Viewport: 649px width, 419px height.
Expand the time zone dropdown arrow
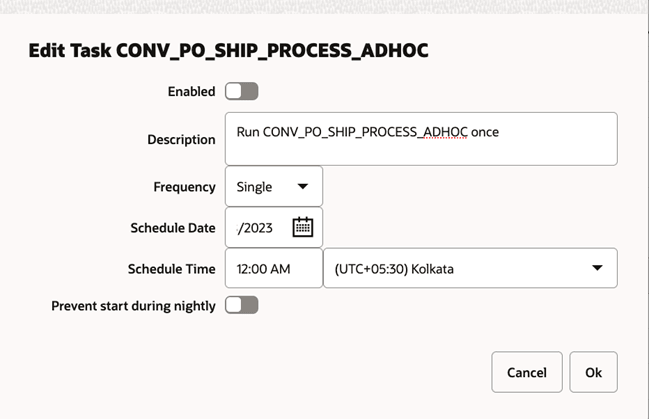597,268
